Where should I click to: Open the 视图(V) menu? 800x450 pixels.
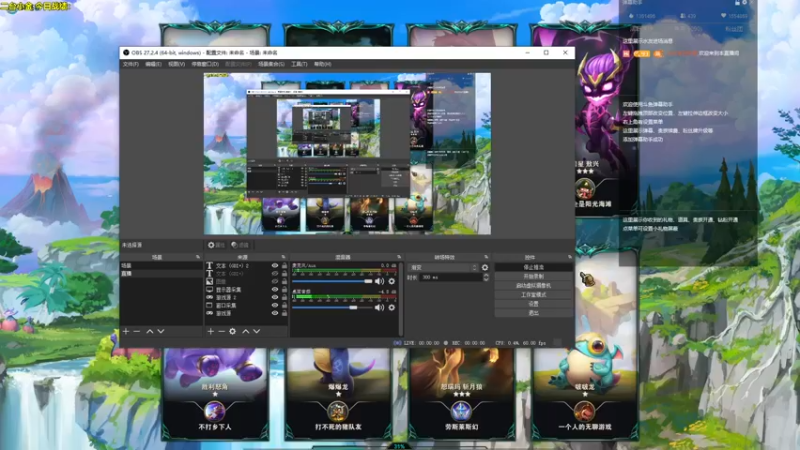(176, 64)
